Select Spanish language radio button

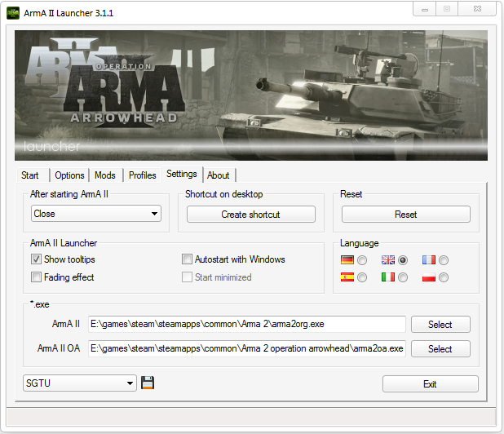[362, 277]
